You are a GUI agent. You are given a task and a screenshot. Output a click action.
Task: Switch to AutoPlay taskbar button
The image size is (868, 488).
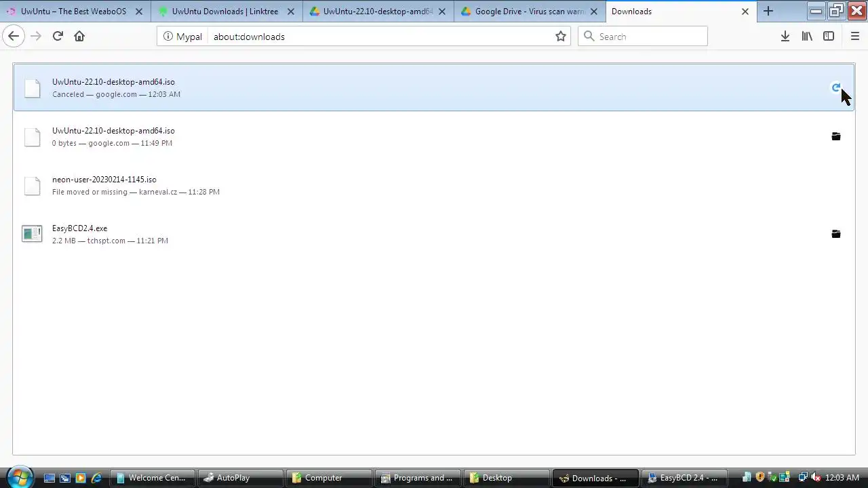(x=241, y=478)
